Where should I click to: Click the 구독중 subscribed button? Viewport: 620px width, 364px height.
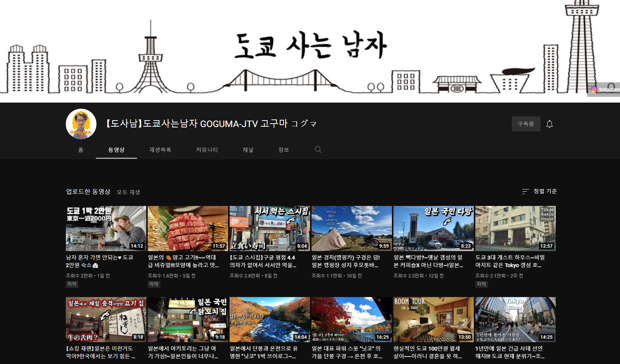tap(526, 124)
